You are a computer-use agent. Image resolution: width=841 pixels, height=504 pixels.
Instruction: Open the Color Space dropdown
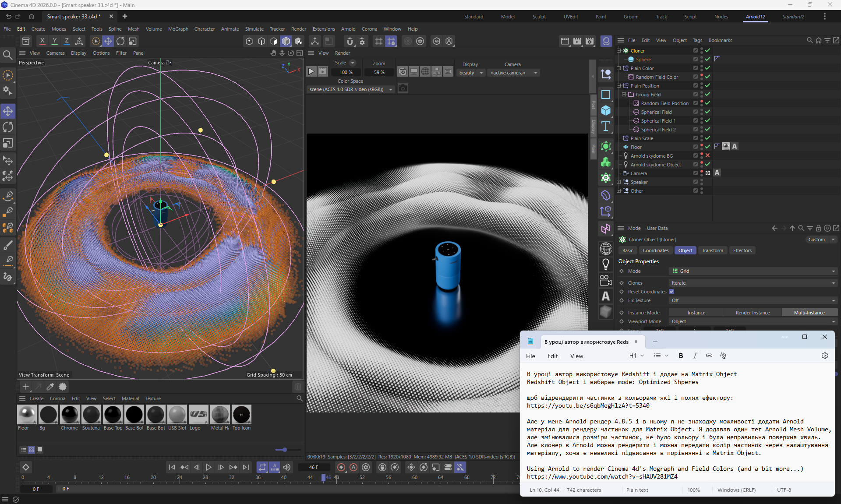[351, 89]
